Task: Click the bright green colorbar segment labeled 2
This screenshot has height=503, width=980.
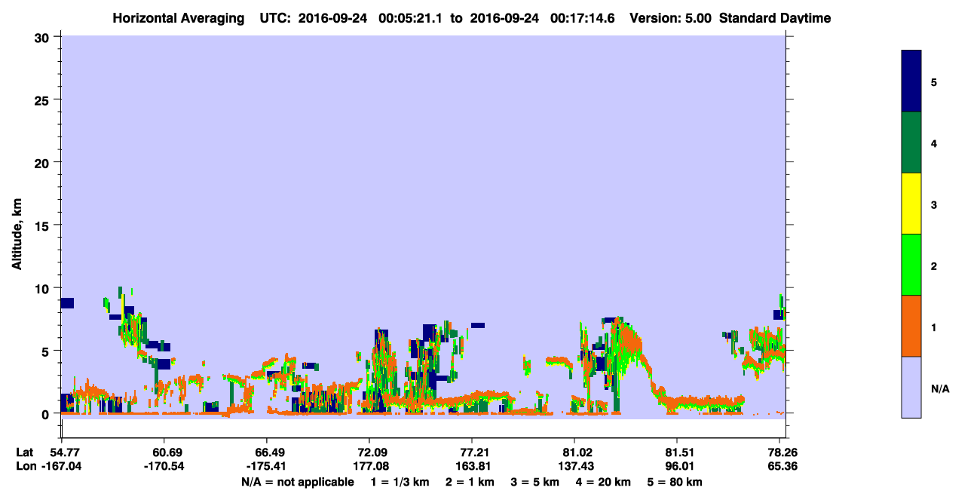Action: (911, 265)
